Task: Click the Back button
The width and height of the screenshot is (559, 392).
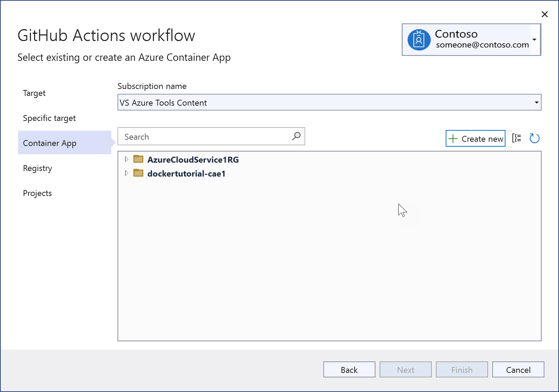Action: click(x=349, y=369)
